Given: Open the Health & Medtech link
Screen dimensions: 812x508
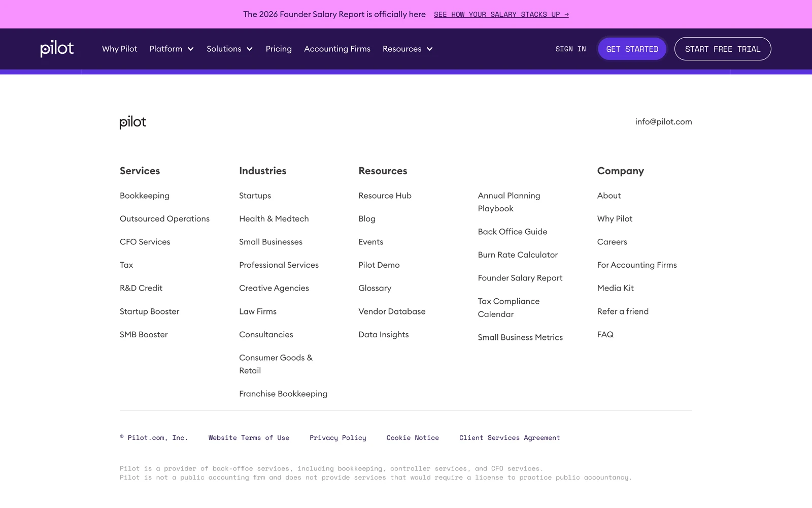Looking at the screenshot, I should tap(274, 218).
